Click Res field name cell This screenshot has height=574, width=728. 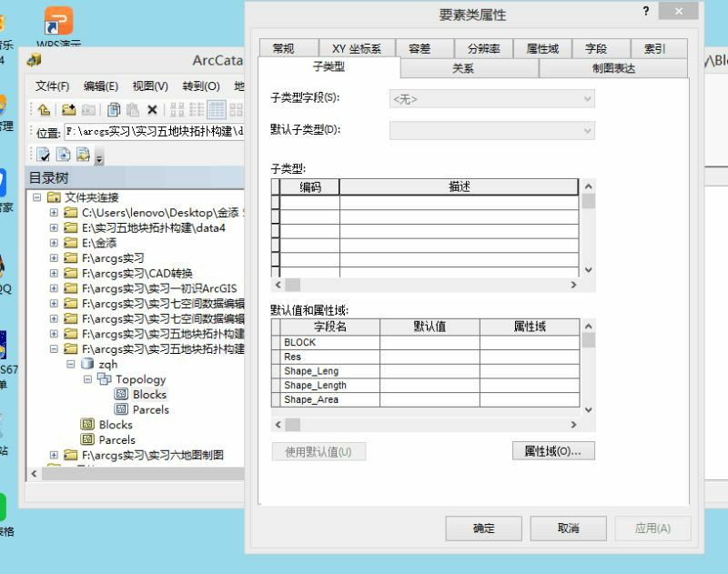[x=330, y=357]
